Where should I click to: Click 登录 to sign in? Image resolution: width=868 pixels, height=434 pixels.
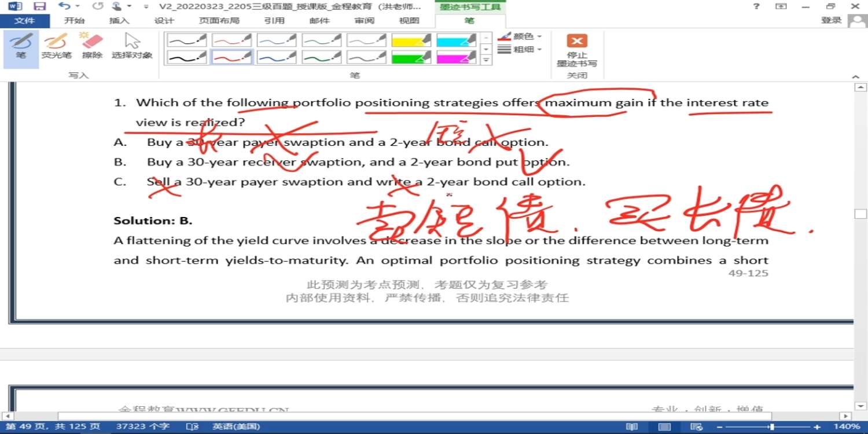coord(831,20)
